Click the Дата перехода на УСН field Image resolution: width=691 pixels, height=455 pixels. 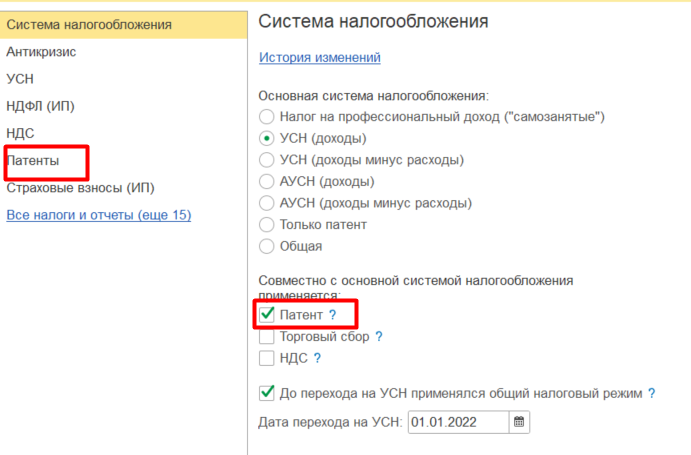[457, 422]
